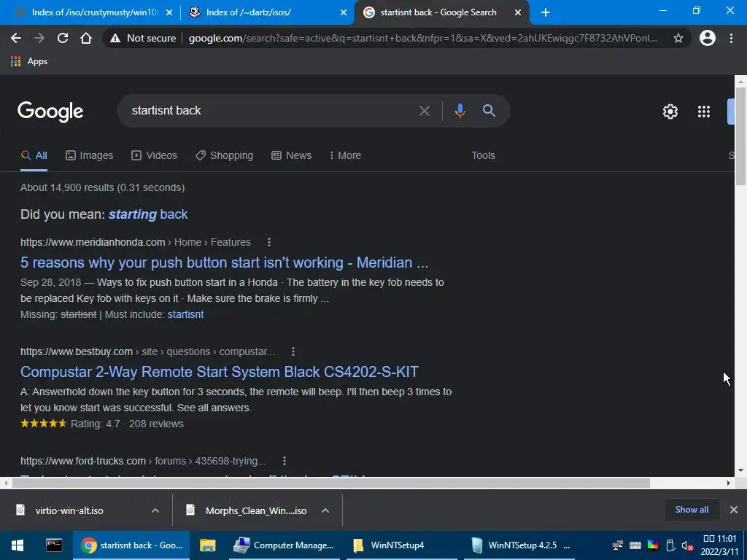Screen dimensions: 747x560
Task: Close the crustymusty index tab
Action: tap(169, 12)
